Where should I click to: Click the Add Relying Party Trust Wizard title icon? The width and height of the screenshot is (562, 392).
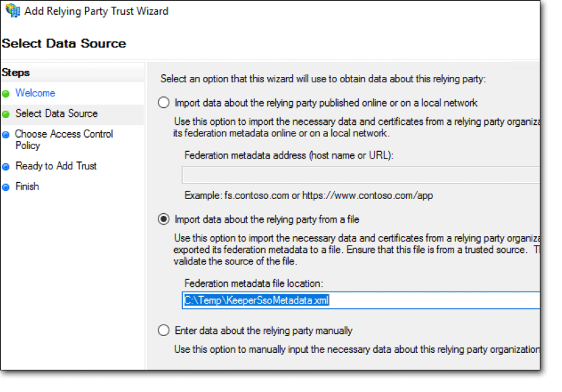(11, 11)
